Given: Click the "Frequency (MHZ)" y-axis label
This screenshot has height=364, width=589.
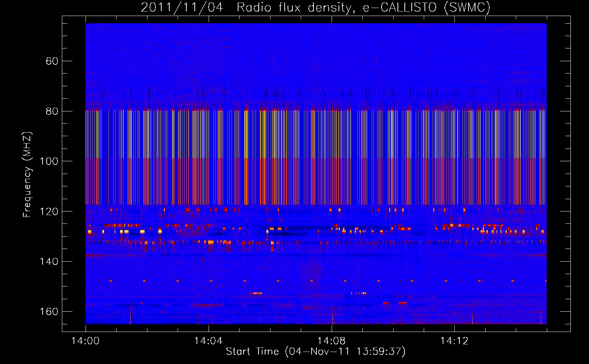Looking at the screenshot, I should tap(28, 175).
